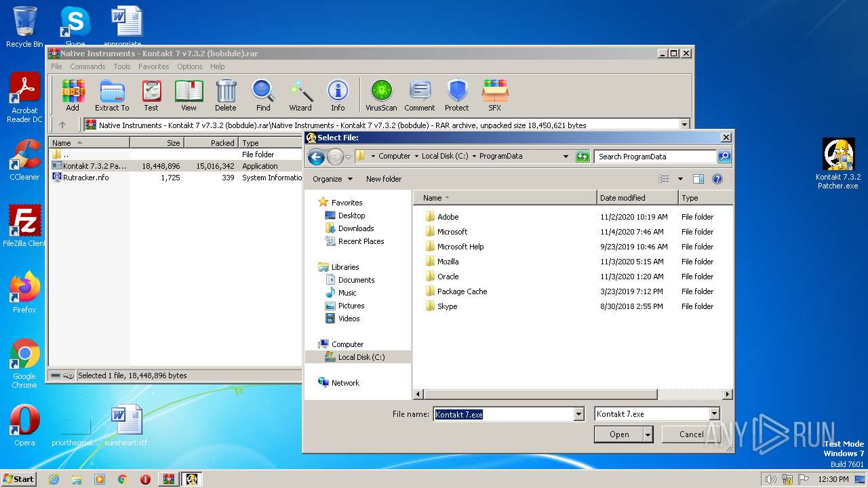Image resolution: width=868 pixels, height=488 pixels.
Task: Click the Local Disk (C:) breadcrumb arrow
Action: pyautogui.click(x=474, y=157)
